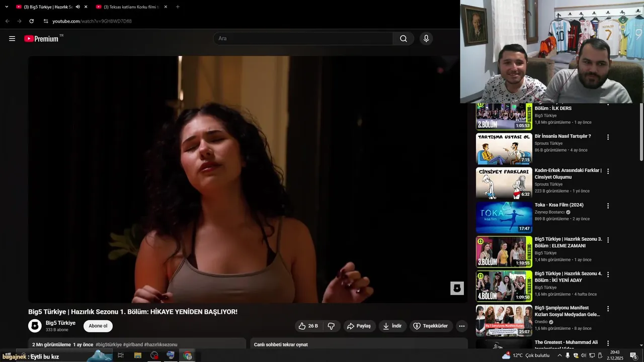This screenshot has height=362, width=644.
Task: Open a new browser tab
Action: coord(178,7)
